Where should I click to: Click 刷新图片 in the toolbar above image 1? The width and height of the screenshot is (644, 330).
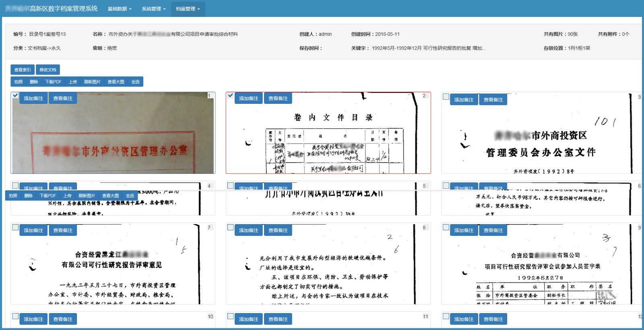(92, 82)
